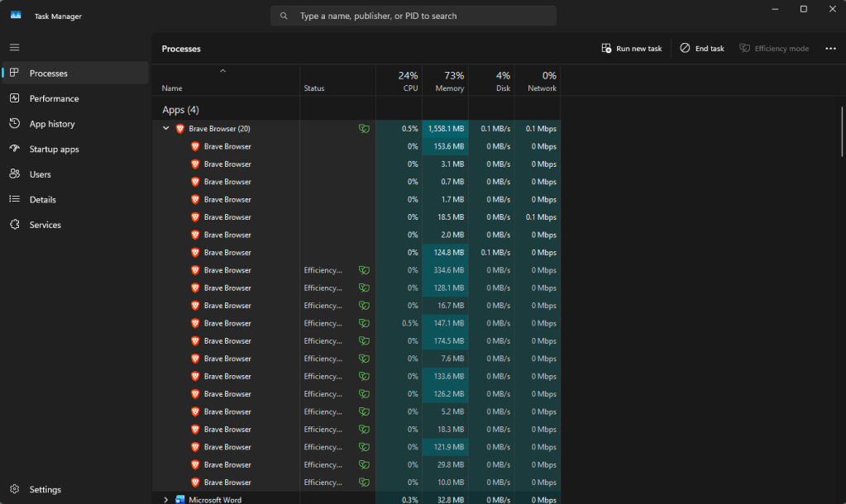Click the 0.1 MB/s disk cell on the 124.8 MB row
This screenshot has height=504, width=846.
click(491, 252)
